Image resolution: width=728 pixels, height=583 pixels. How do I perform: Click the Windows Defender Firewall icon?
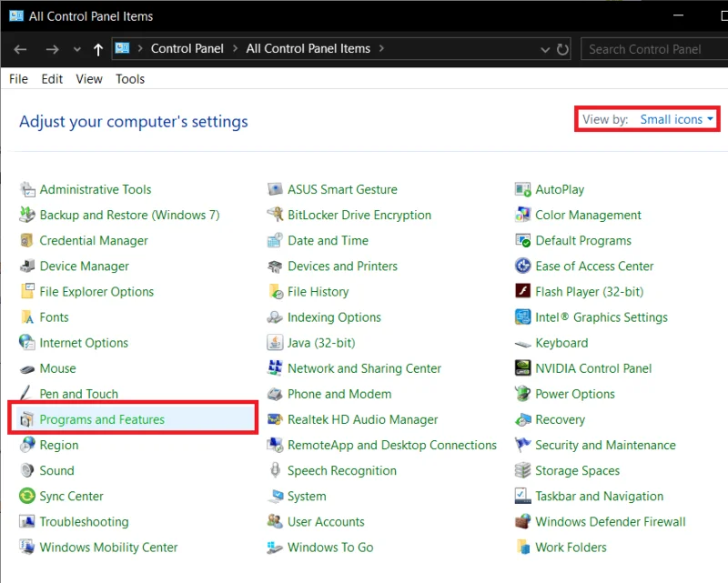[x=522, y=521]
